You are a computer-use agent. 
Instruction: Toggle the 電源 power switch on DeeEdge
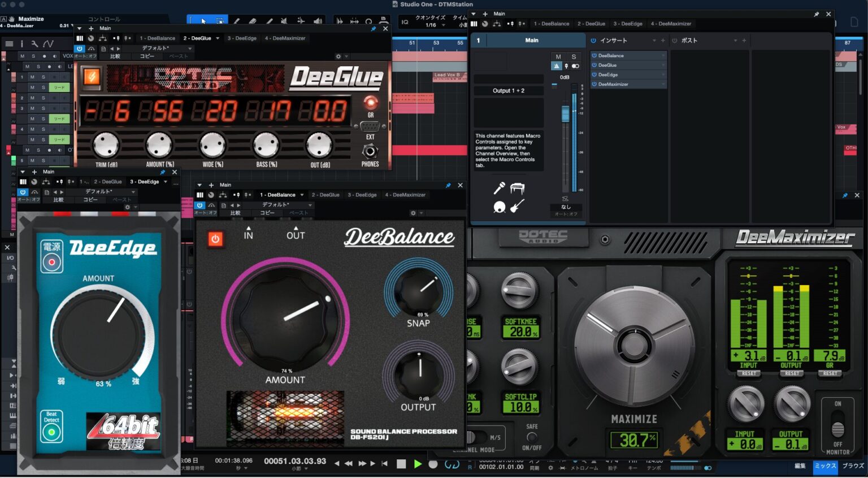[51, 261]
